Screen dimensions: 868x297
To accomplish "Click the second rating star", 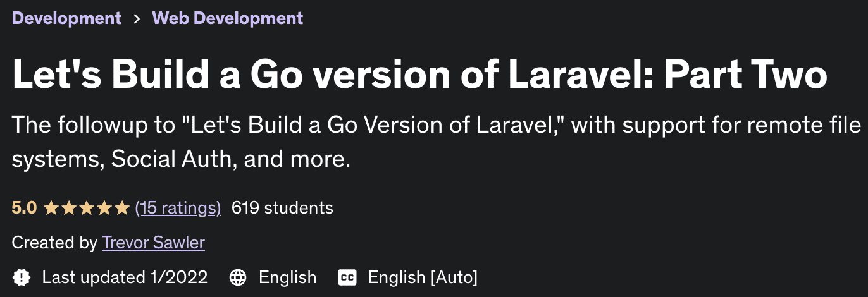I will coord(69,207).
